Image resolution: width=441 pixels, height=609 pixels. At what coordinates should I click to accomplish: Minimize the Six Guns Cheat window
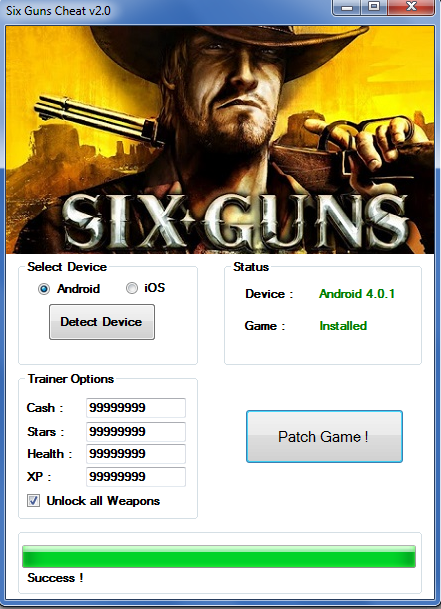(347, 7)
